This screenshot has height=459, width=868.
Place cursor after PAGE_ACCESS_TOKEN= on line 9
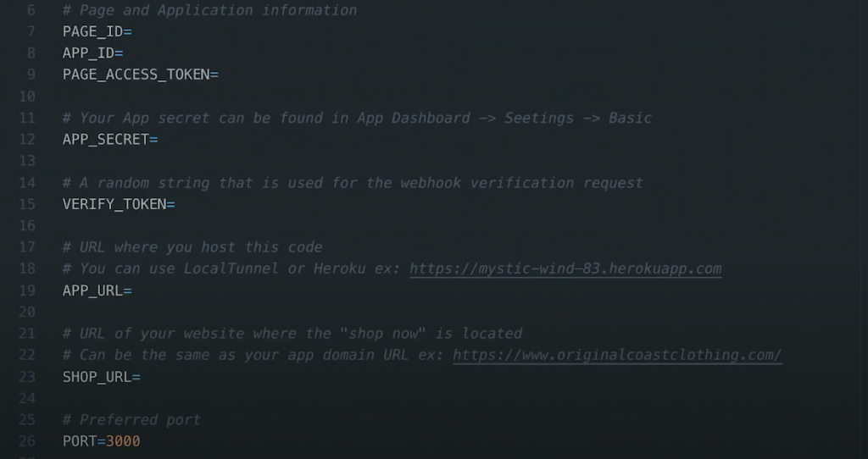click(x=220, y=75)
